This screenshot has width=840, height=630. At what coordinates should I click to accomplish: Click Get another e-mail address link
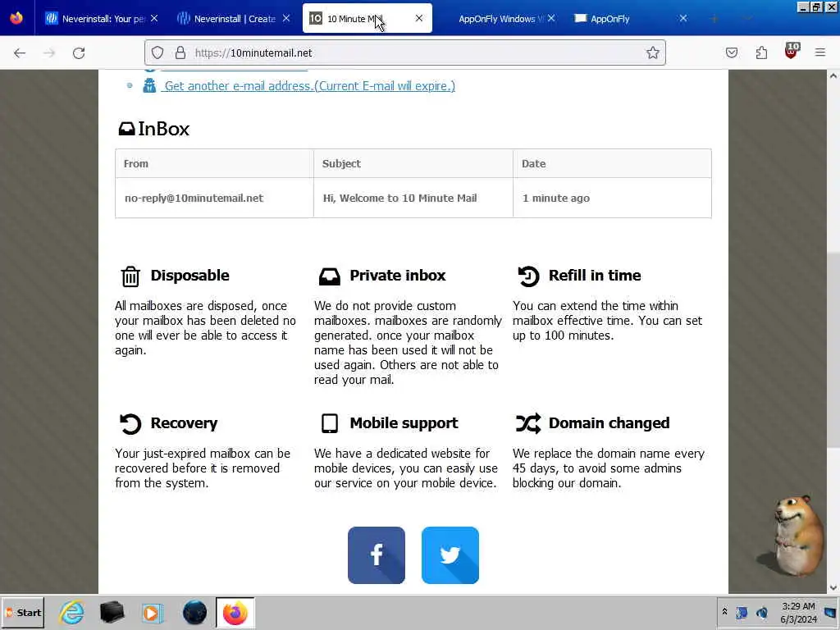coord(309,85)
